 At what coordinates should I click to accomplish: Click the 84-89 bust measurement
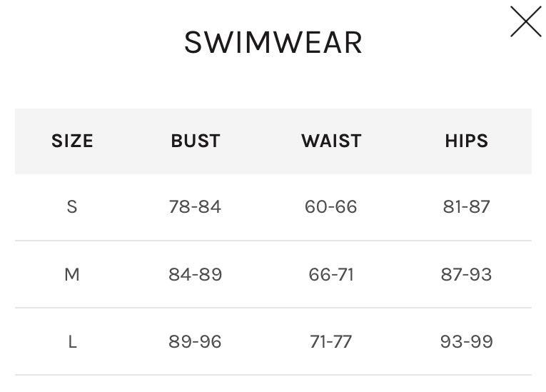(196, 274)
